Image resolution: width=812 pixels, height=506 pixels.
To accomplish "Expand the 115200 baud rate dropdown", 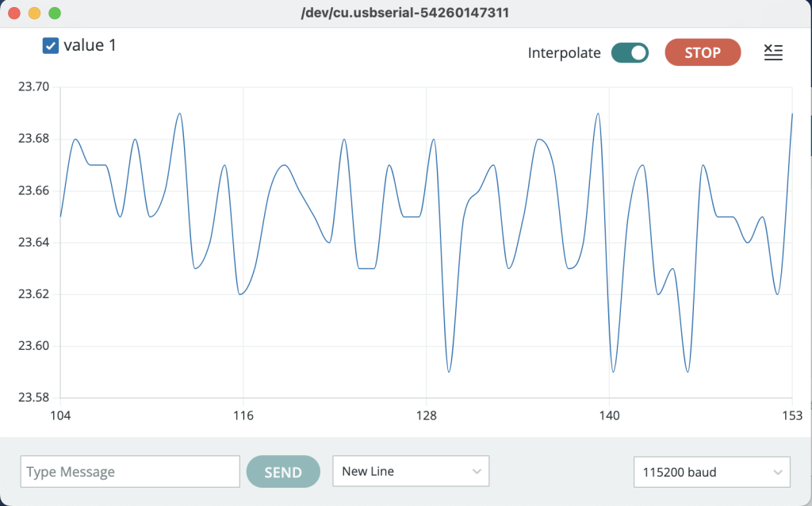I will 711,472.
